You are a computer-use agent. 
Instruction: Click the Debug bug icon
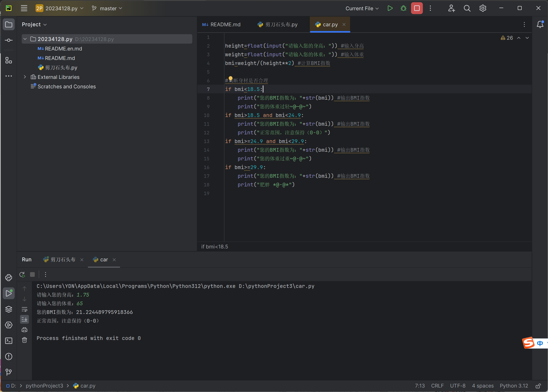click(403, 8)
